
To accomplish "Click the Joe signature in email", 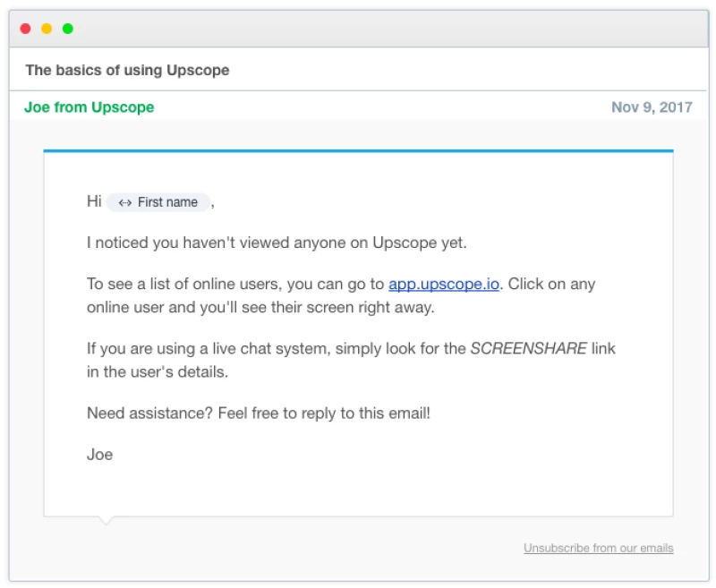I will point(99,455).
